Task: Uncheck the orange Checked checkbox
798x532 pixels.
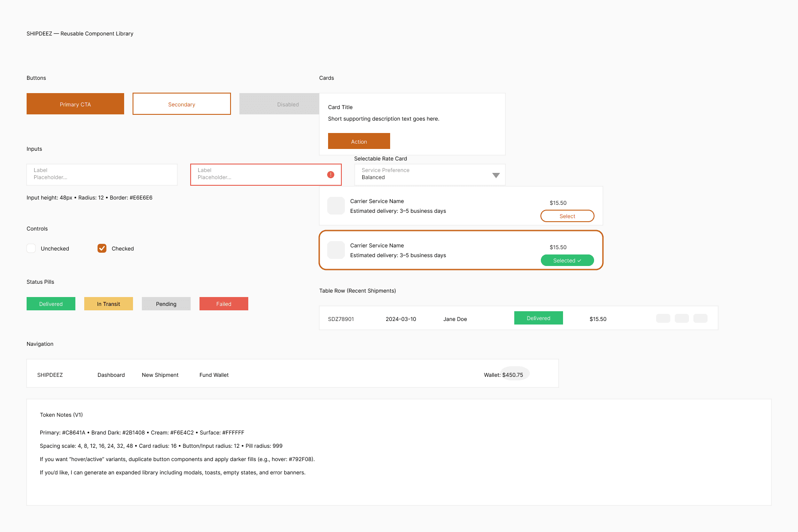Action: [x=102, y=248]
